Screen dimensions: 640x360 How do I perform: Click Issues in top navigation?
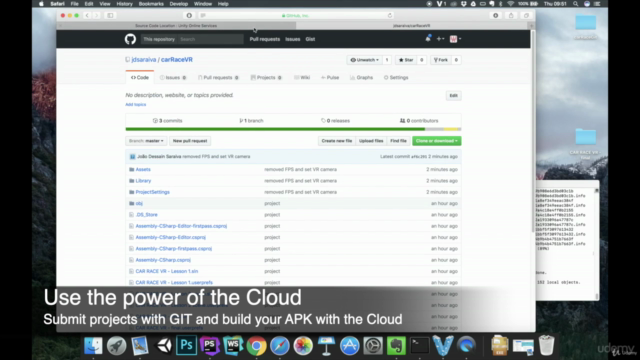click(x=293, y=39)
